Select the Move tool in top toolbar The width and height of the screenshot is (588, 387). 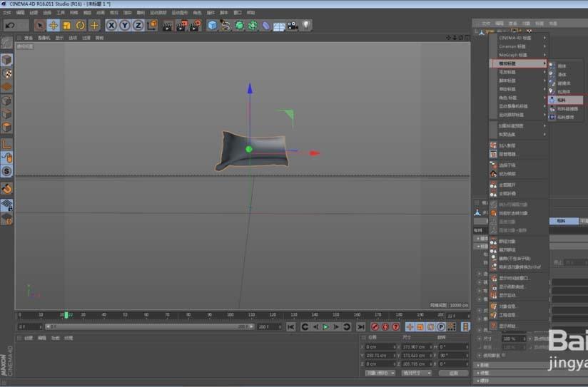tap(53, 26)
